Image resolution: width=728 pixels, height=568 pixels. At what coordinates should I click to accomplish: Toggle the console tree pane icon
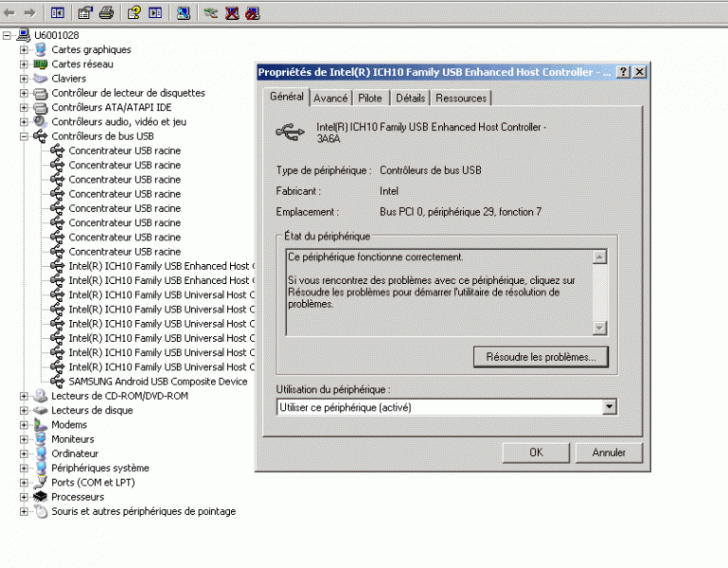(x=58, y=13)
